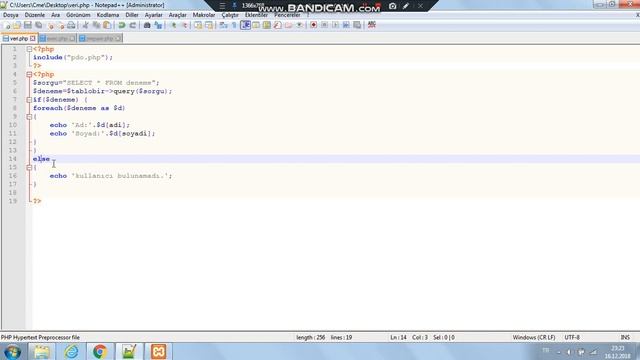Click the line 'include("pdo.php");'
640x360 pixels.
click(x=73, y=58)
